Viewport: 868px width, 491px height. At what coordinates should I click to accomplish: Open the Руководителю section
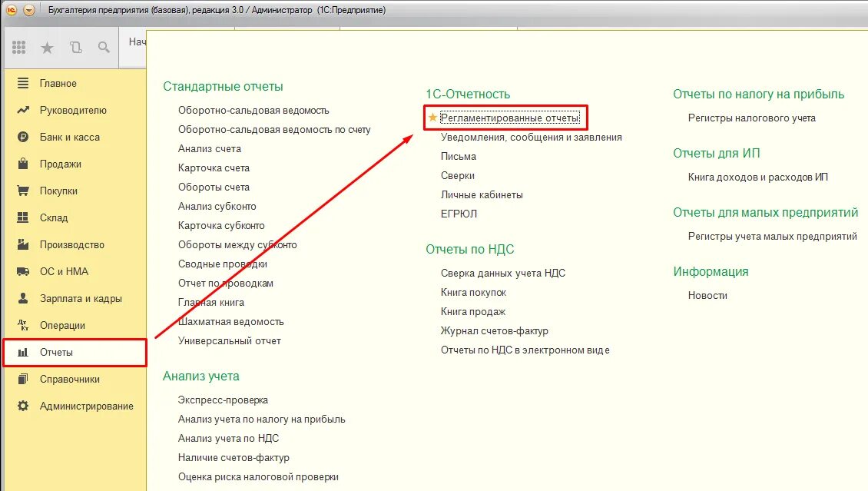[73, 110]
